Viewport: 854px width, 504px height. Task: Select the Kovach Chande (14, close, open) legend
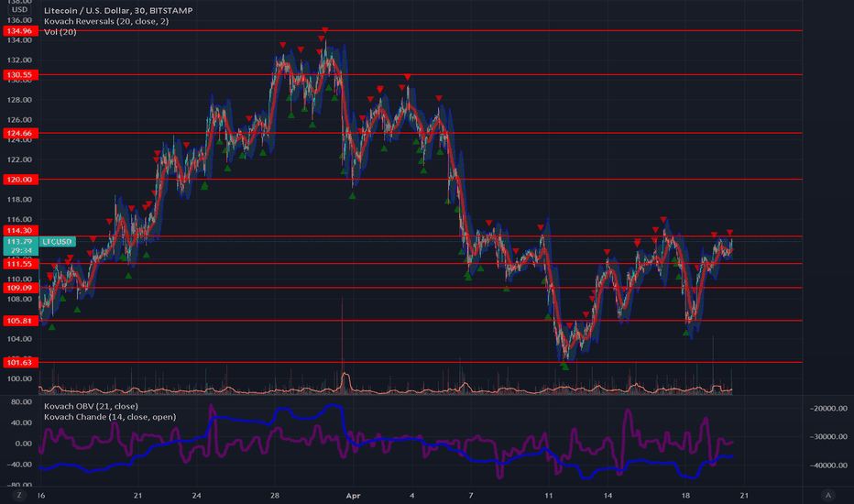[x=110, y=417]
